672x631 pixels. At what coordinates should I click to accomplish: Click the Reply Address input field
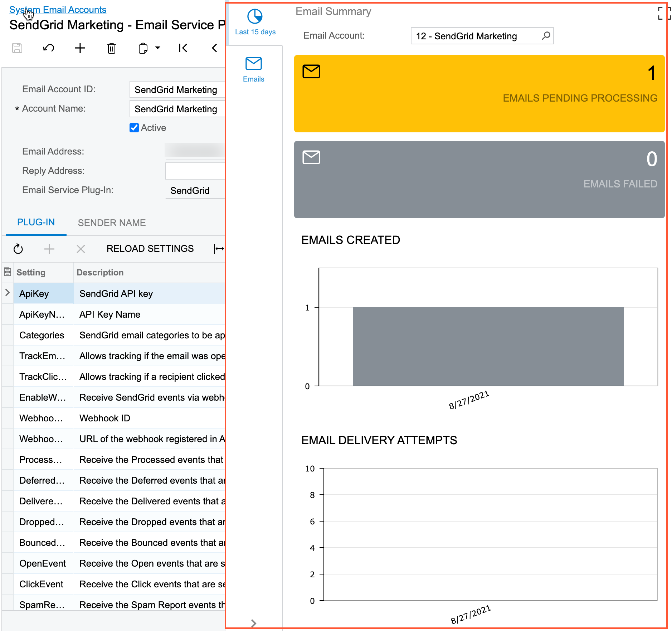195,171
